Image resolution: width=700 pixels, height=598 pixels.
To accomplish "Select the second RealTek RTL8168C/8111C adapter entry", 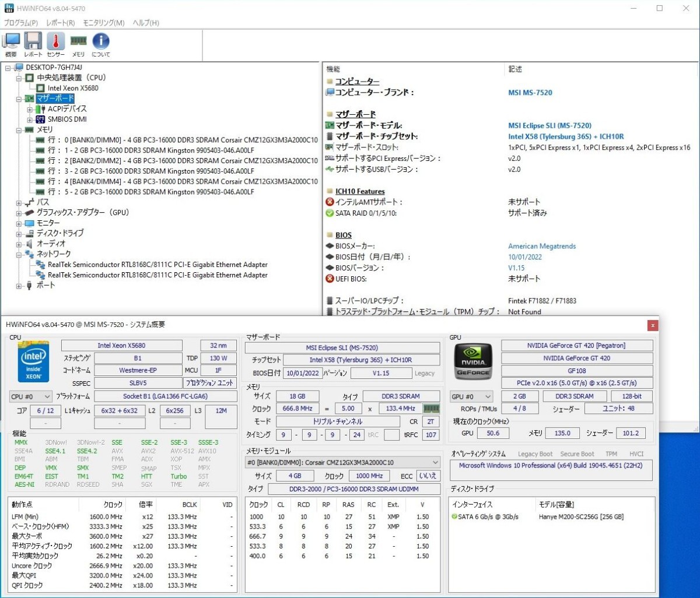I will 157,275.
